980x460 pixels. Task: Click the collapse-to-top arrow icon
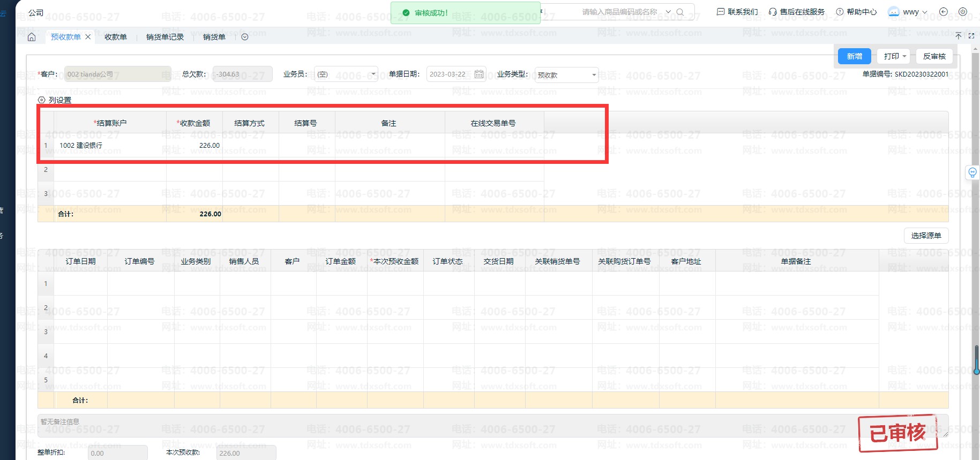[x=959, y=36]
